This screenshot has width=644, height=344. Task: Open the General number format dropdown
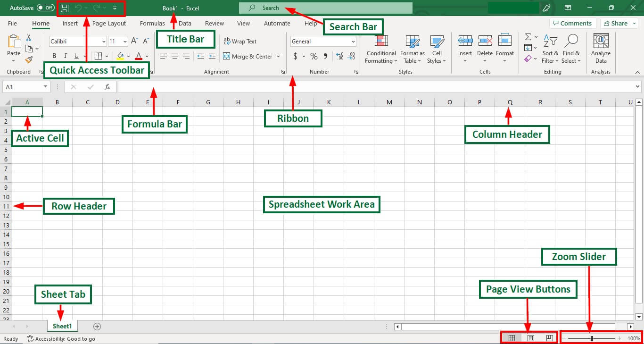click(x=354, y=42)
